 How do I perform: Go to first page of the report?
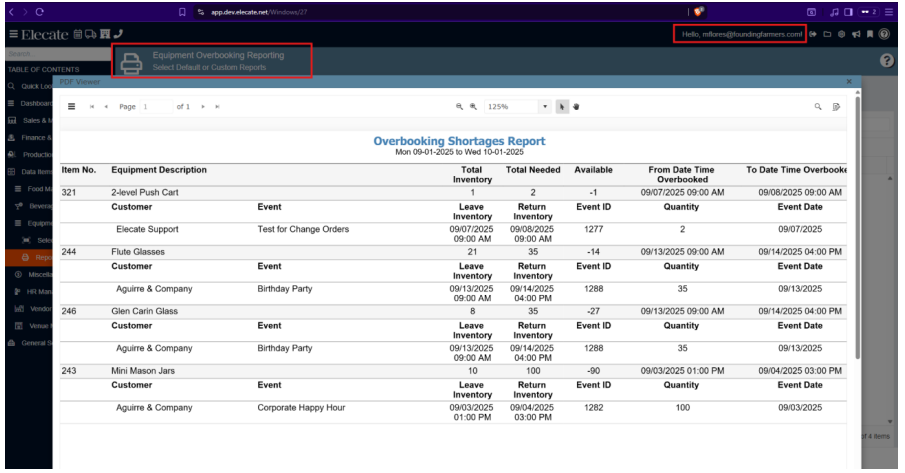(93, 106)
